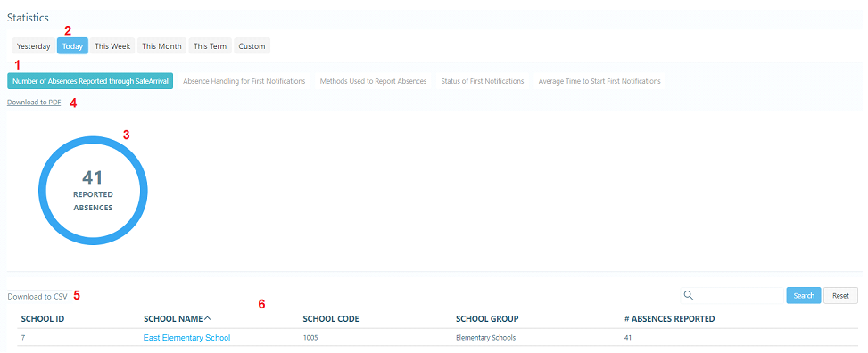The height and width of the screenshot is (353, 868).
Task: Show Status of First Notifications
Action: point(482,81)
